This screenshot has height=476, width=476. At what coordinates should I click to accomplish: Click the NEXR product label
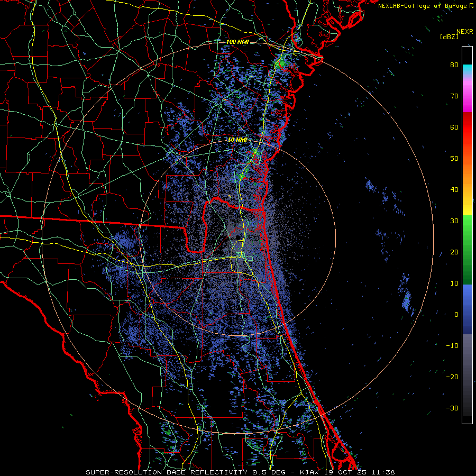click(464, 32)
